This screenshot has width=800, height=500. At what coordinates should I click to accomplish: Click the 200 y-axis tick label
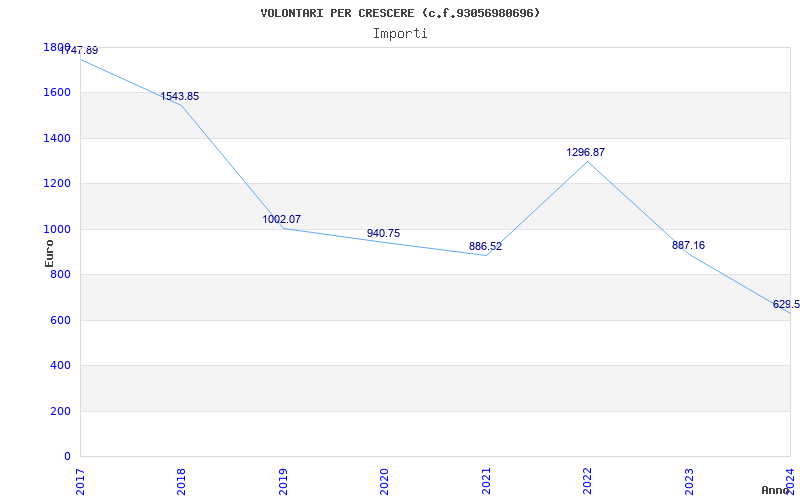point(60,411)
